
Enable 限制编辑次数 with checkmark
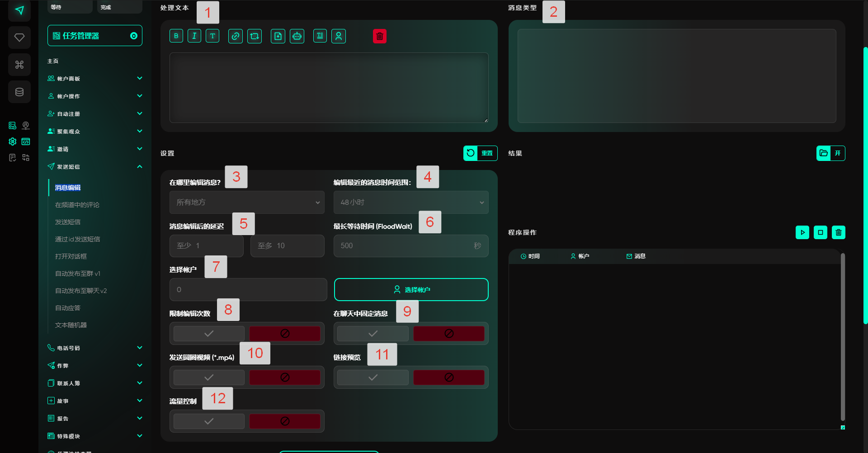tap(209, 334)
